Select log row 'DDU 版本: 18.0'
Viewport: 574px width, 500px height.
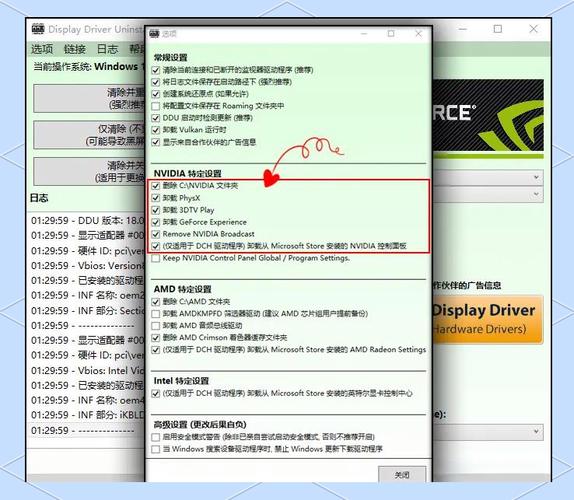(x=86, y=221)
